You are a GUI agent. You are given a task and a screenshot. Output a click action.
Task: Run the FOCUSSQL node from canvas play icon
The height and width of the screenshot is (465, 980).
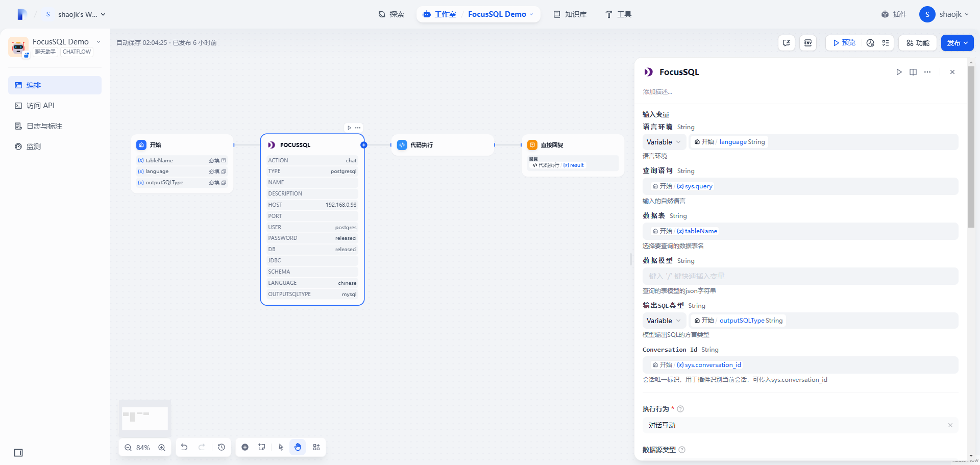click(x=350, y=128)
